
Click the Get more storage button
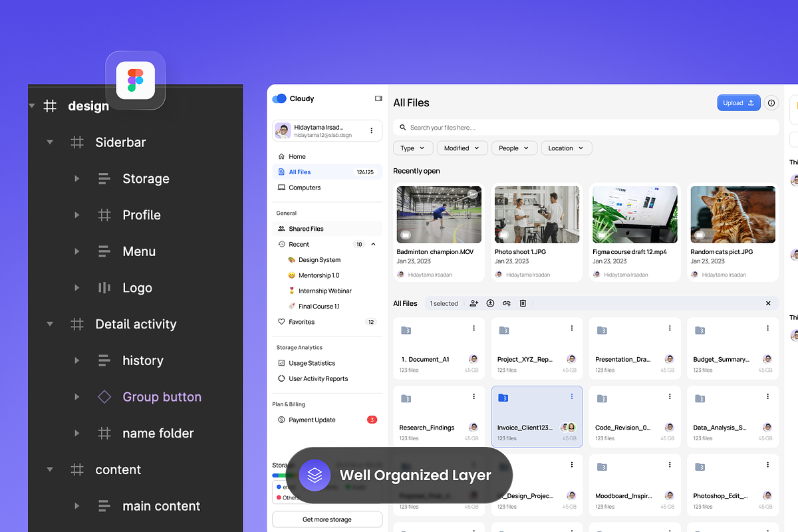[327, 519]
